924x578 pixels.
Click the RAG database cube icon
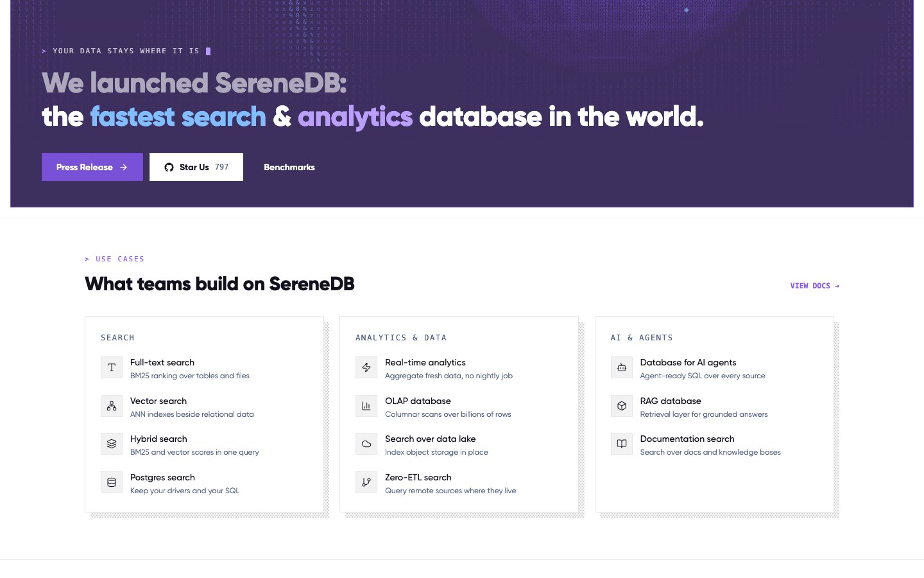pyautogui.click(x=622, y=406)
